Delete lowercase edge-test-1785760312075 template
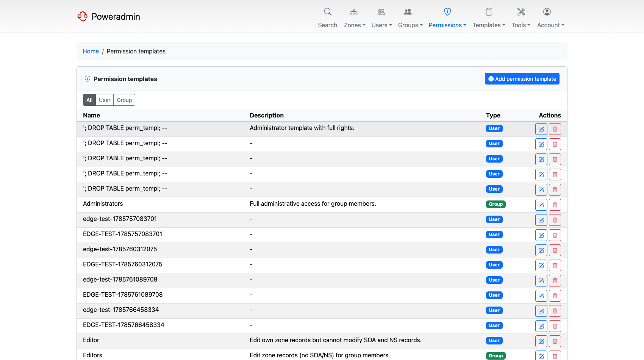The height and width of the screenshot is (360, 644). coord(555,250)
